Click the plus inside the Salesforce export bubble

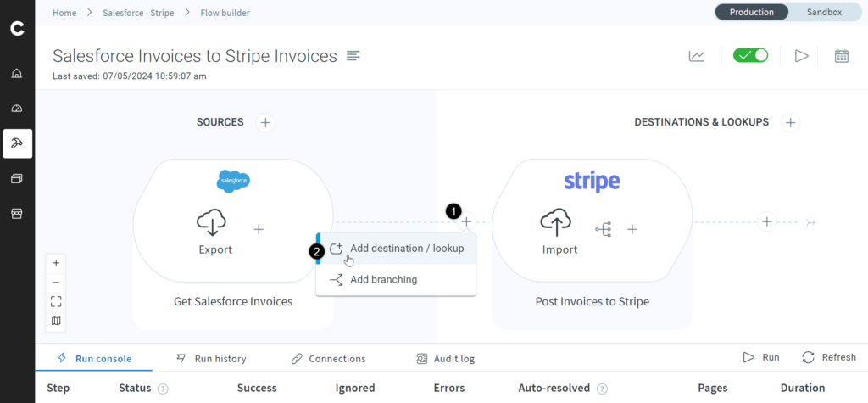coord(259,229)
